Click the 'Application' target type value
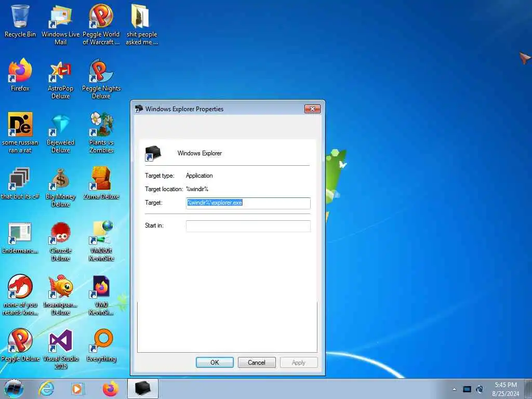 click(199, 176)
